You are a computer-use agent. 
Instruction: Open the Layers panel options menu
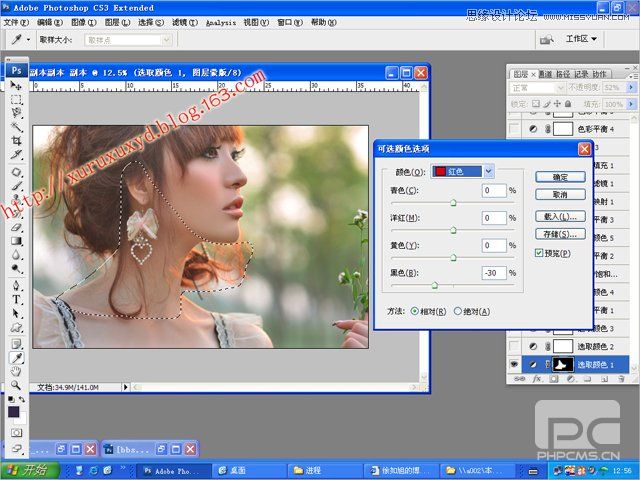[632, 76]
